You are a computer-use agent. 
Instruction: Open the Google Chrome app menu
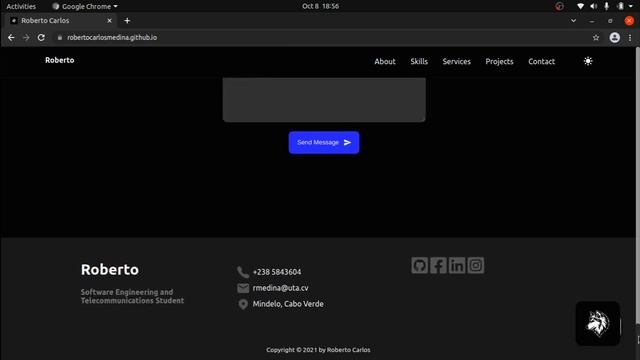(85, 6)
